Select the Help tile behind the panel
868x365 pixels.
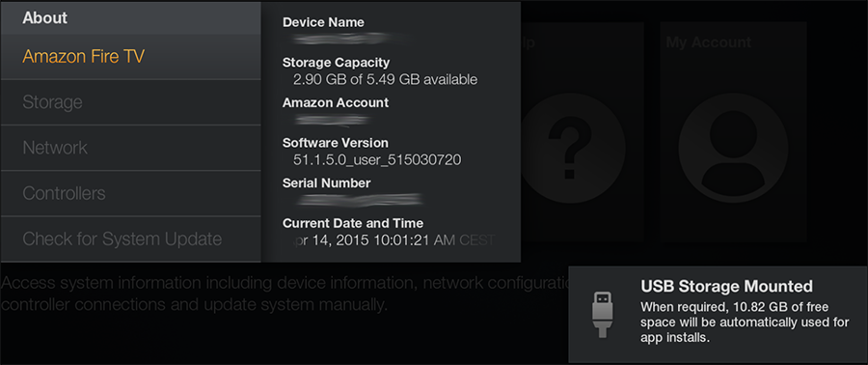click(x=582, y=132)
